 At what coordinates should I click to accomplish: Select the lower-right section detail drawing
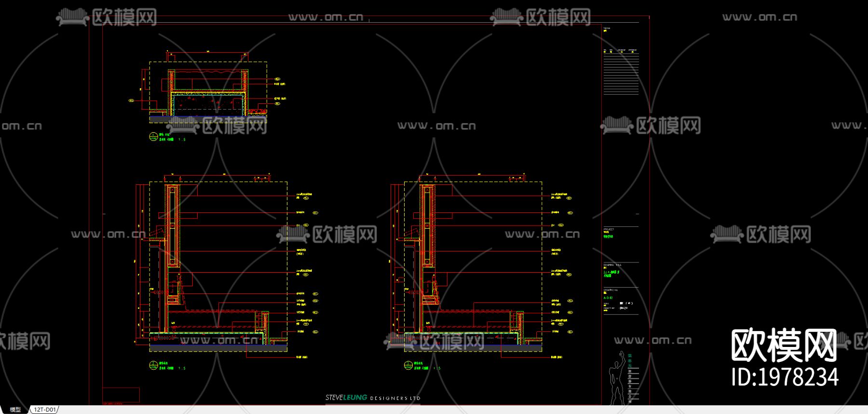(473, 266)
